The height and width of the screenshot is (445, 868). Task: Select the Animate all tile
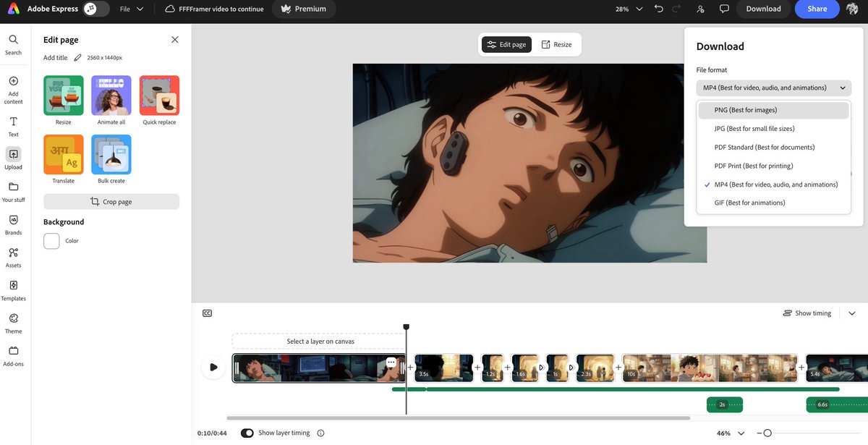(x=111, y=101)
